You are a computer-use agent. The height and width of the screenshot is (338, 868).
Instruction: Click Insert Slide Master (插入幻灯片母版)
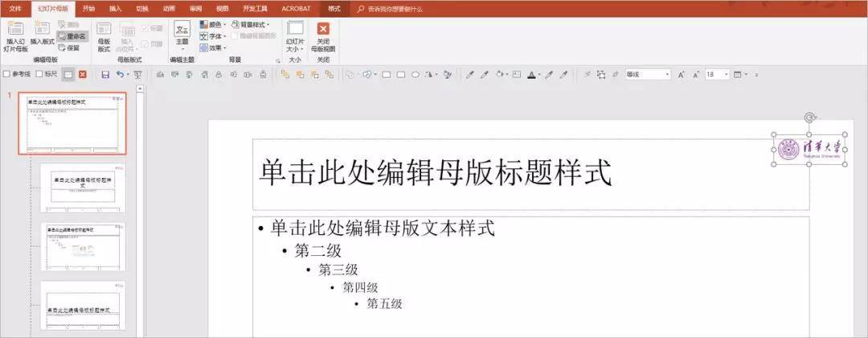[14, 37]
